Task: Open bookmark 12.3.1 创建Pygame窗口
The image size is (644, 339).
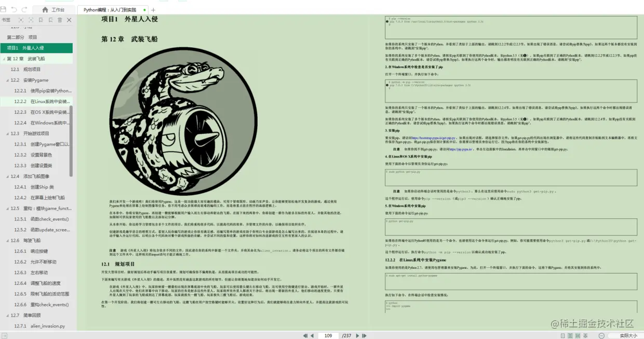Action: pyautogui.click(x=42, y=144)
